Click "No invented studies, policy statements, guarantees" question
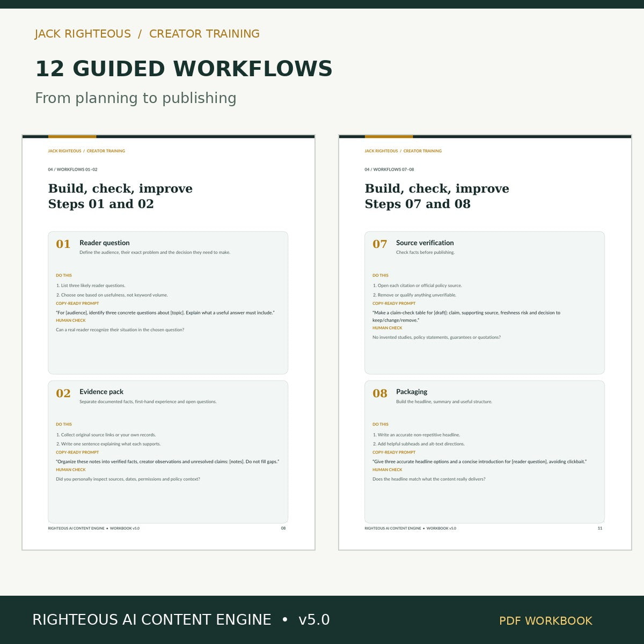 click(436, 338)
